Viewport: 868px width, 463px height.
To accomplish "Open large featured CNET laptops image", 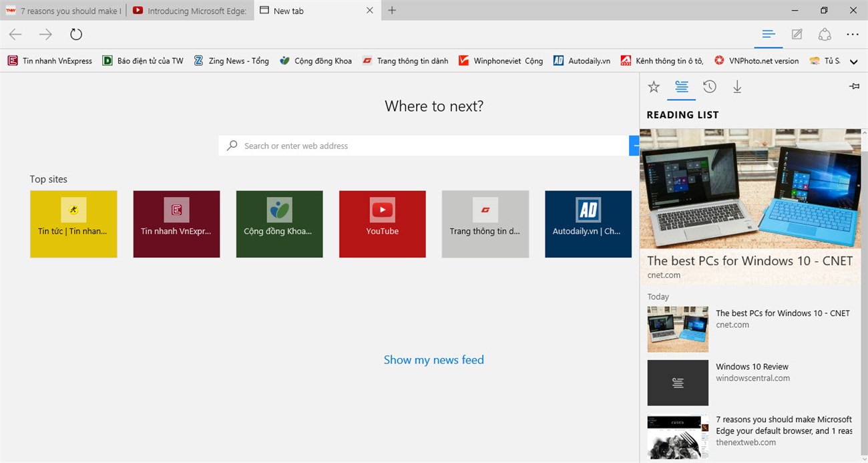I will point(750,189).
